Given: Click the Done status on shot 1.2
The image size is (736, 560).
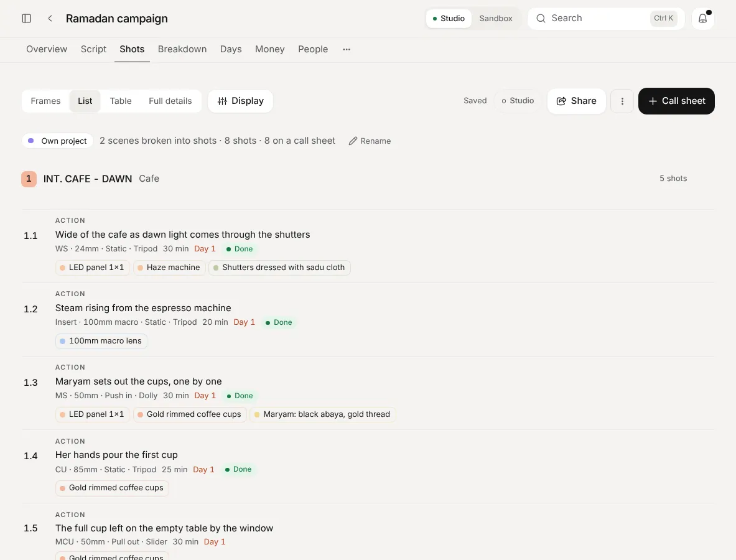Looking at the screenshot, I should click(279, 322).
